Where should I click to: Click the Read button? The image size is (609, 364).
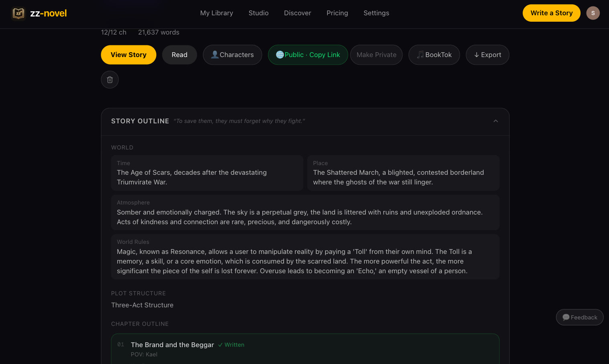179,55
